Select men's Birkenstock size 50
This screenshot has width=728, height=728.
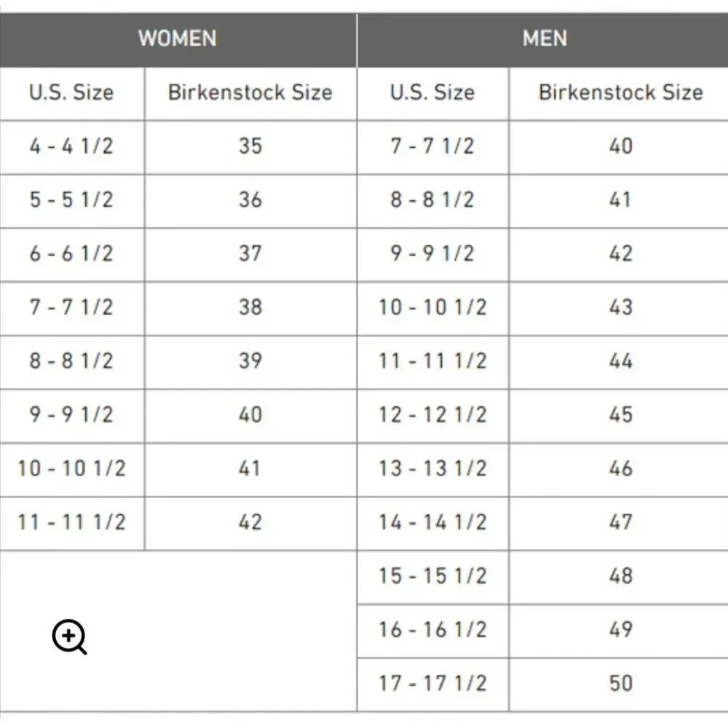[x=619, y=684]
